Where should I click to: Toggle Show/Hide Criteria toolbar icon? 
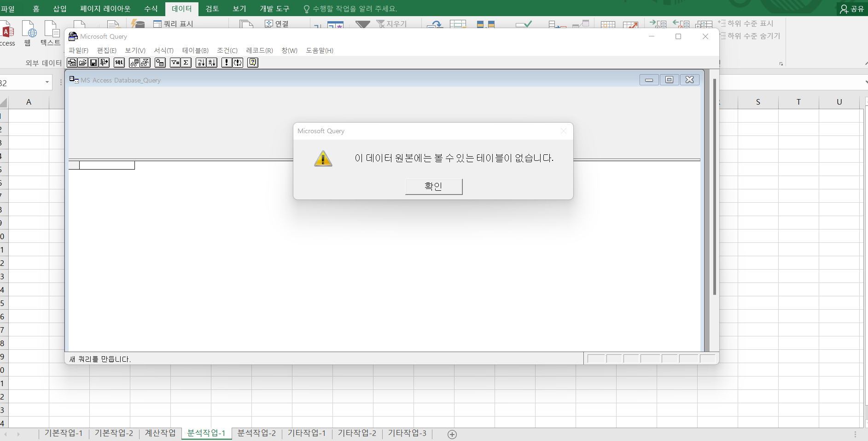pyautogui.click(x=145, y=63)
